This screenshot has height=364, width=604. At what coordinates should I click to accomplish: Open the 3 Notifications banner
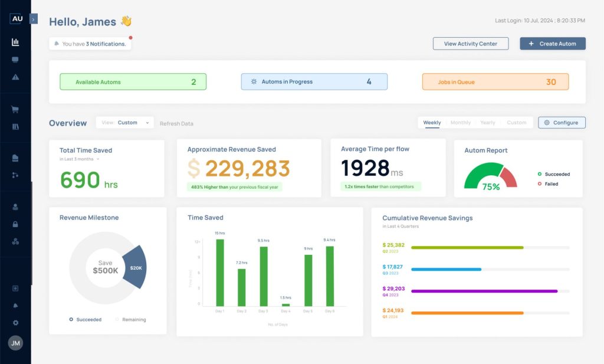click(90, 44)
